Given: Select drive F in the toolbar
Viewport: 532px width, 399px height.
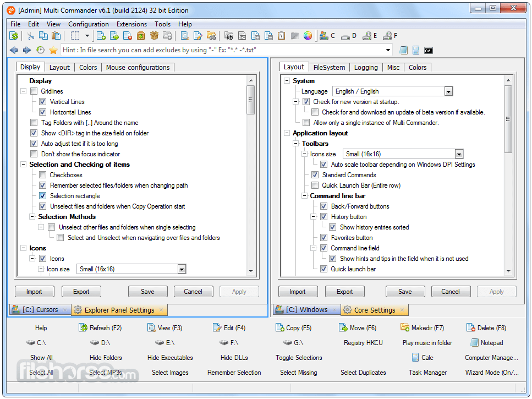Looking at the screenshot, I should tap(390, 36).
